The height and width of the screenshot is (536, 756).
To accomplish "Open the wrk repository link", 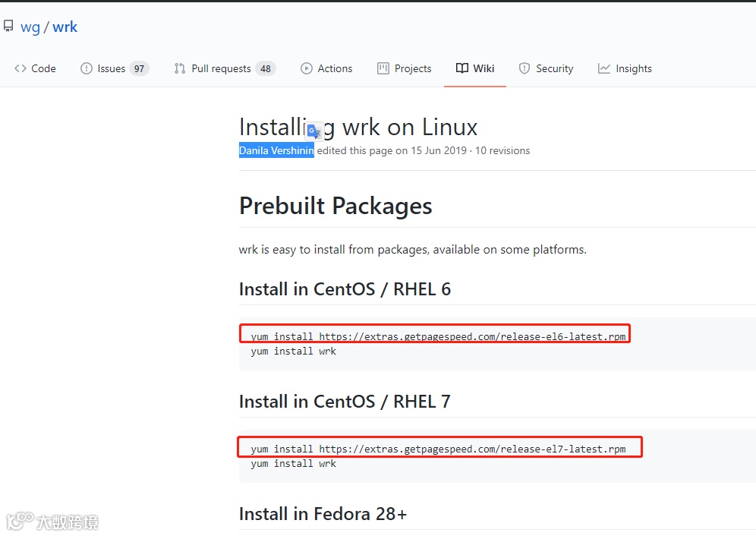I will pyautogui.click(x=65, y=27).
